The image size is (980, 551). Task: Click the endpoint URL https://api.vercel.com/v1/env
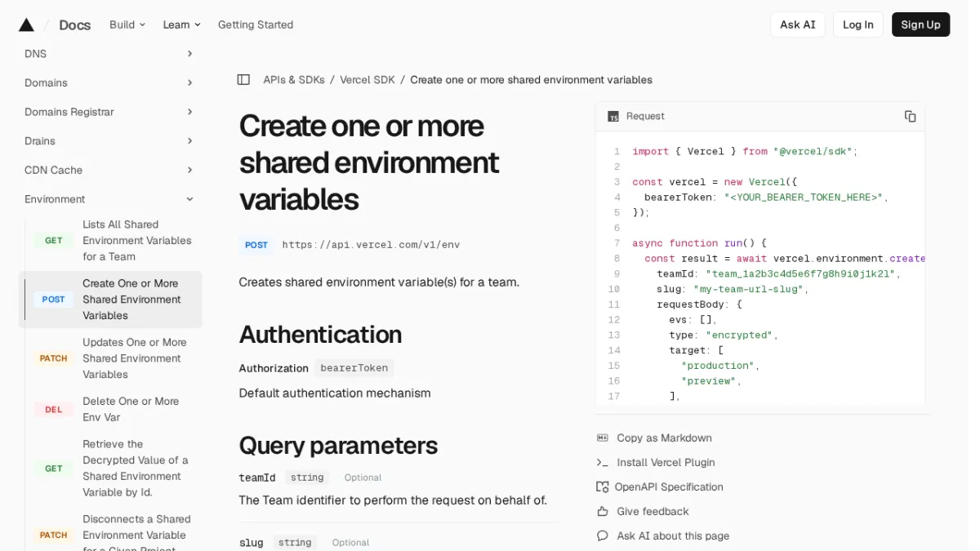[371, 245]
